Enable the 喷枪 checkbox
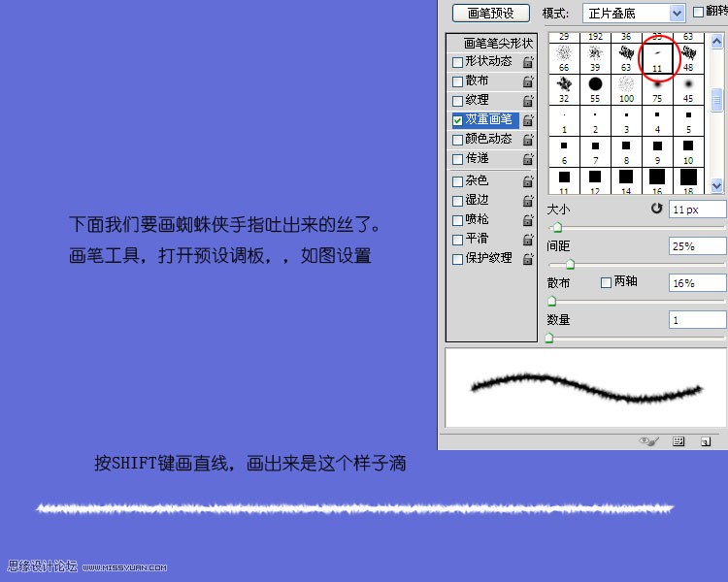The height and width of the screenshot is (582, 728). click(x=457, y=220)
